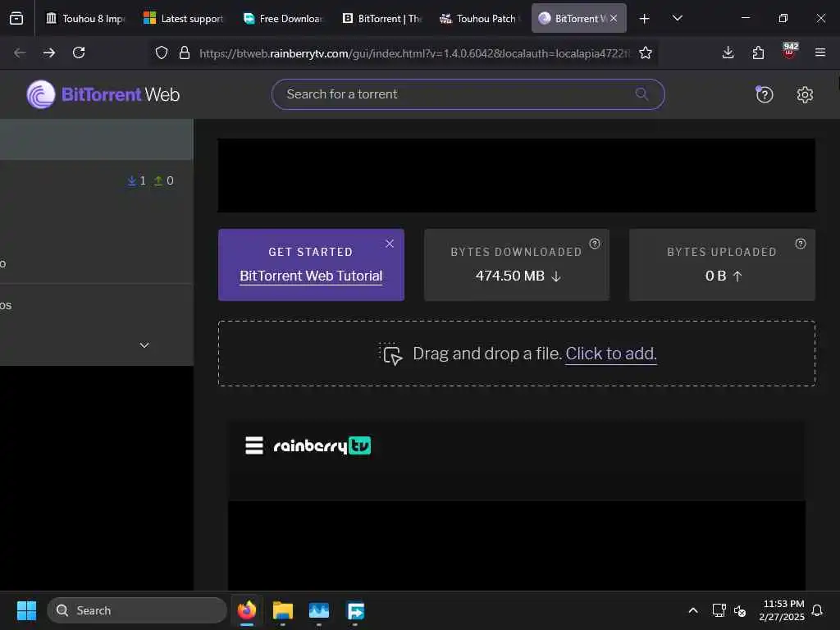The image size is (840, 630).
Task: Go back to previous page
Action: pyautogui.click(x=20, y=52)
